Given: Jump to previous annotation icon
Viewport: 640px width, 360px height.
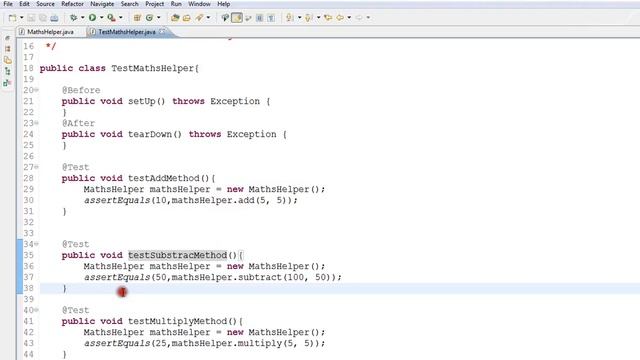Looking at the screenshot, I should point(309,18).
